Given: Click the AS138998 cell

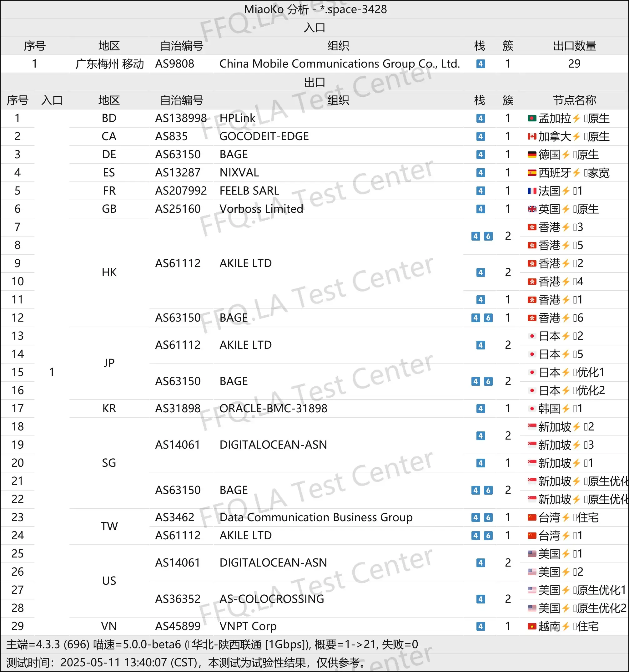Looking at the screenshot, I should click(181, 118).
